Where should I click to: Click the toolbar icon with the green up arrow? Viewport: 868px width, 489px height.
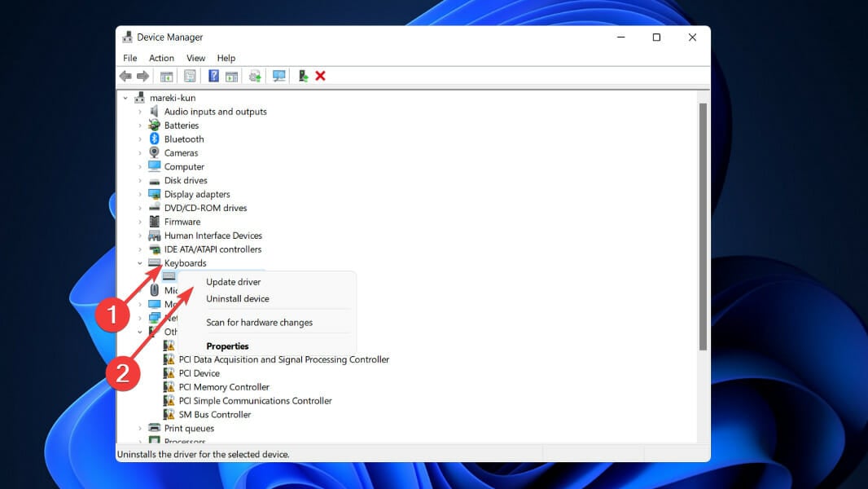[x=303, y=76]
